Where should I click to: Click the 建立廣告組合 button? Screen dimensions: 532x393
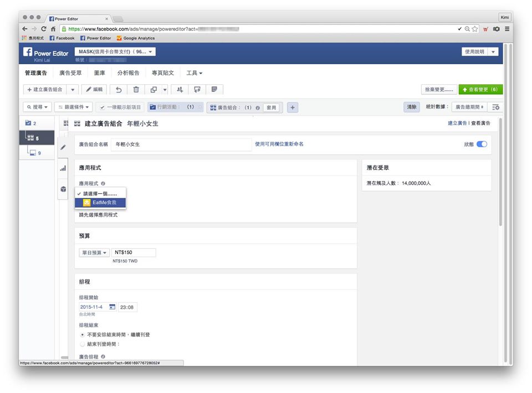tap(45, 90)
